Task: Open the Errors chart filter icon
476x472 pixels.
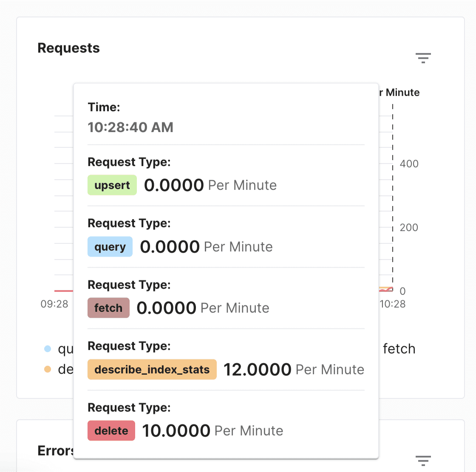Action: point(423,461)
